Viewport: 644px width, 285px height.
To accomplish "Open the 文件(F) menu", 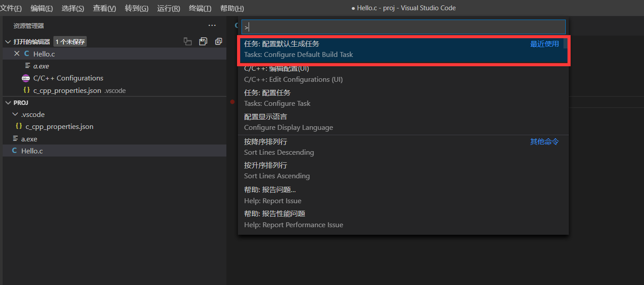I will 11,8.
